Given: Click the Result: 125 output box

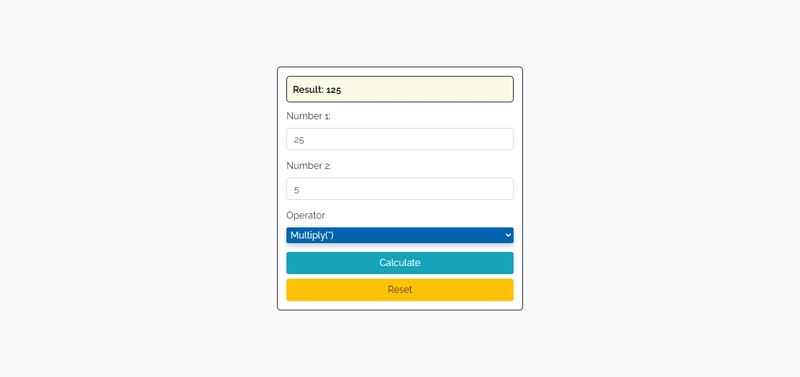Looking at the screenshot, I should (x=399, y=89).
